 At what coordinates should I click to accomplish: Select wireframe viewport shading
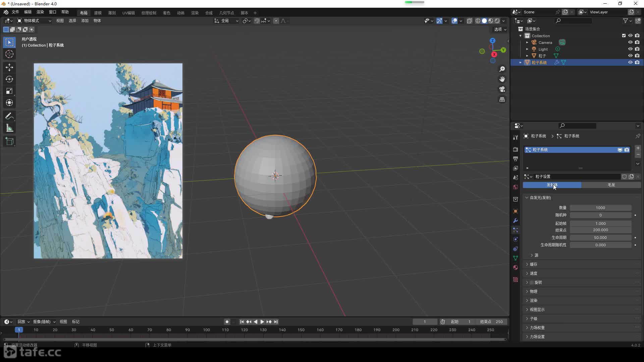(x=478, y=21)
